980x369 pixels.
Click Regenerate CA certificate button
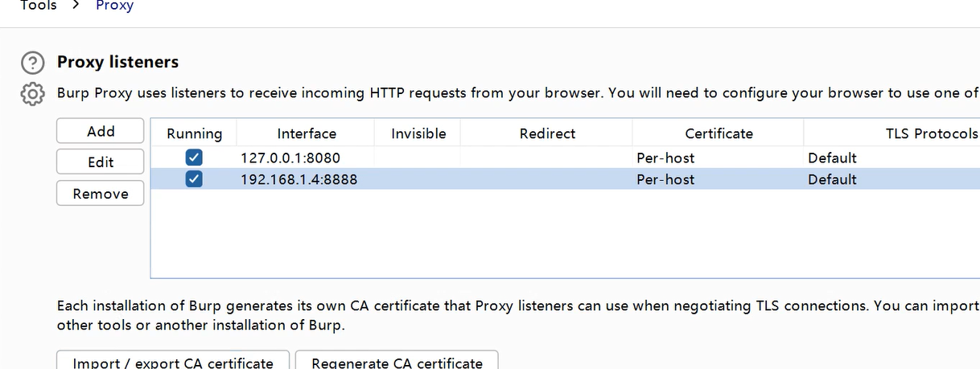[397, 363]
